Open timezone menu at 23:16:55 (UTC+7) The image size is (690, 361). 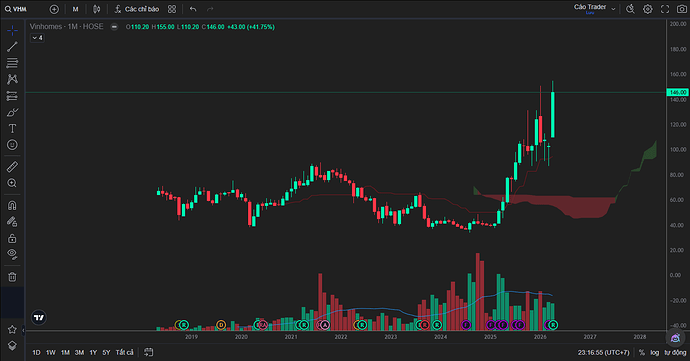[604, 352]
